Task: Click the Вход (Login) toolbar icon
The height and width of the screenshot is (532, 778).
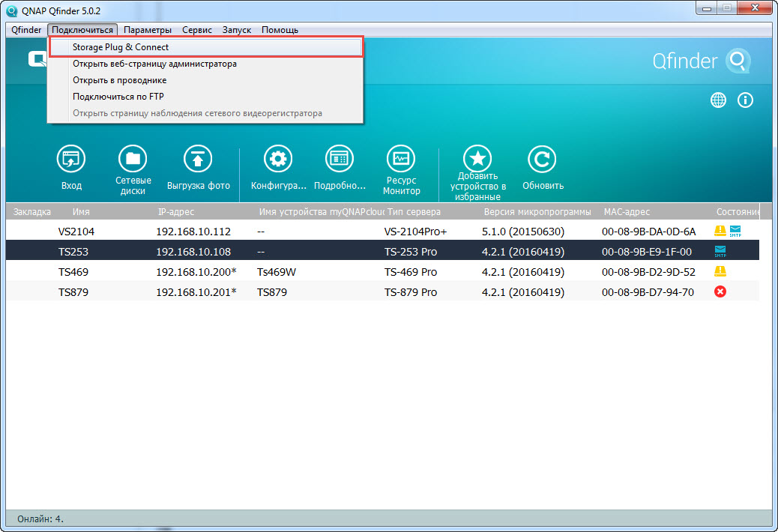Action: point(71,159)
